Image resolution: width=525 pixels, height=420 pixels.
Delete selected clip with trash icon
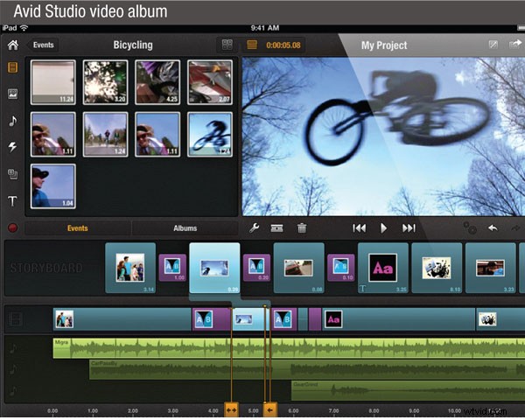point(302,228)
